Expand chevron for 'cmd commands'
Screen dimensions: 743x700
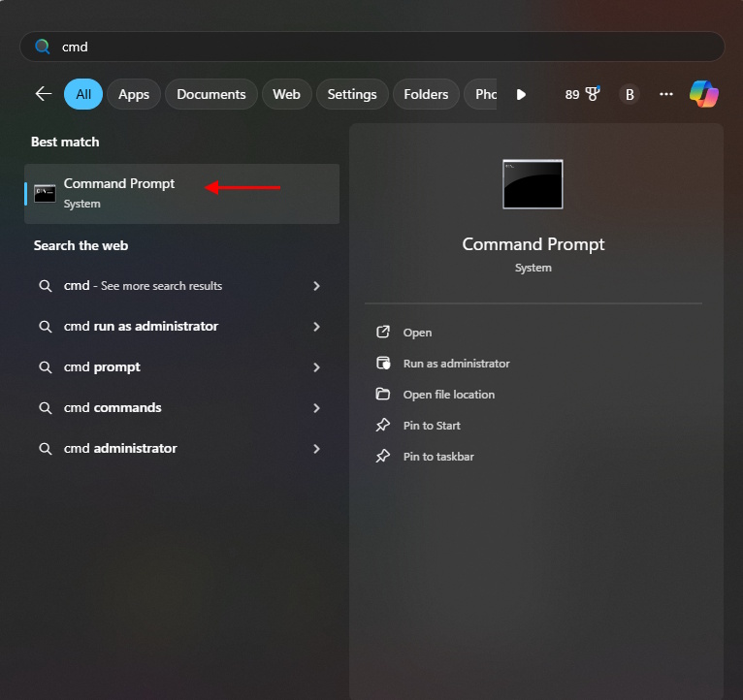click(316, 408)
